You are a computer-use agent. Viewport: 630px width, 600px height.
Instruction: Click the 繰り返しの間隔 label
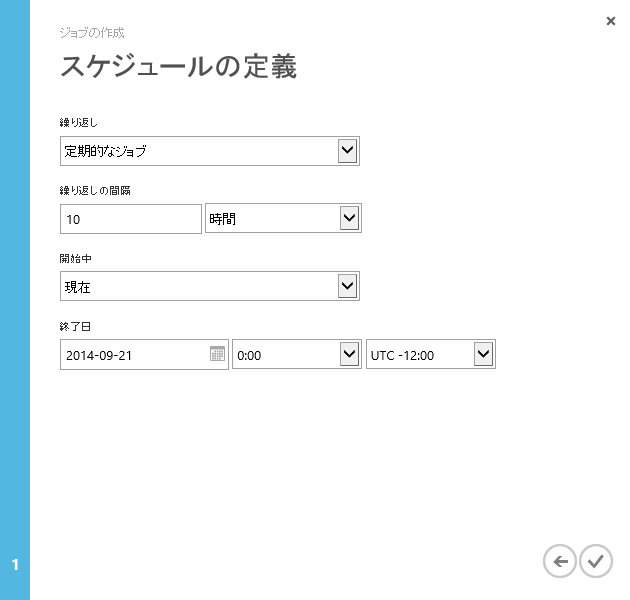point(95,190)
